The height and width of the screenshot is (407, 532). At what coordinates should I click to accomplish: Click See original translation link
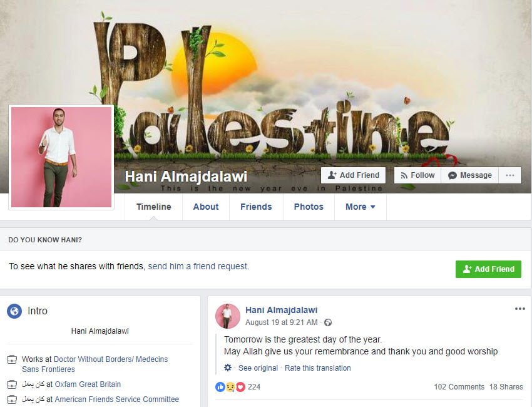click(x=258, y=368)
